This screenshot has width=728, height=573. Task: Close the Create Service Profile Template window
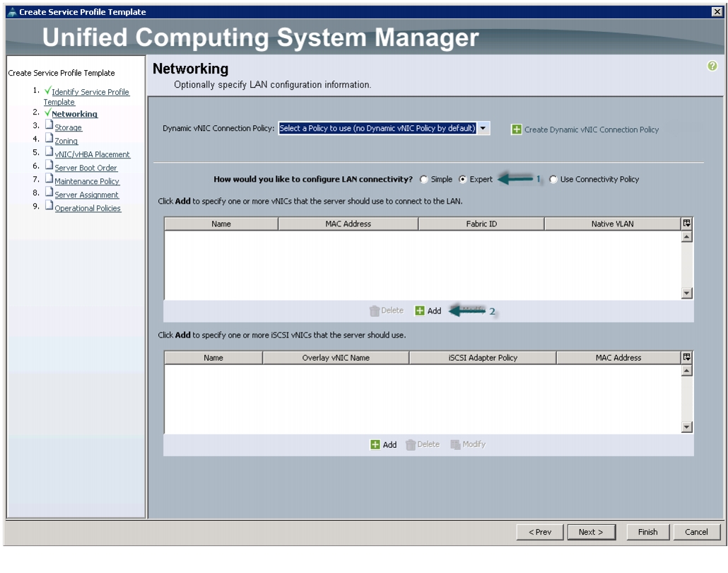pyautogui.click(x=717, y=11)
